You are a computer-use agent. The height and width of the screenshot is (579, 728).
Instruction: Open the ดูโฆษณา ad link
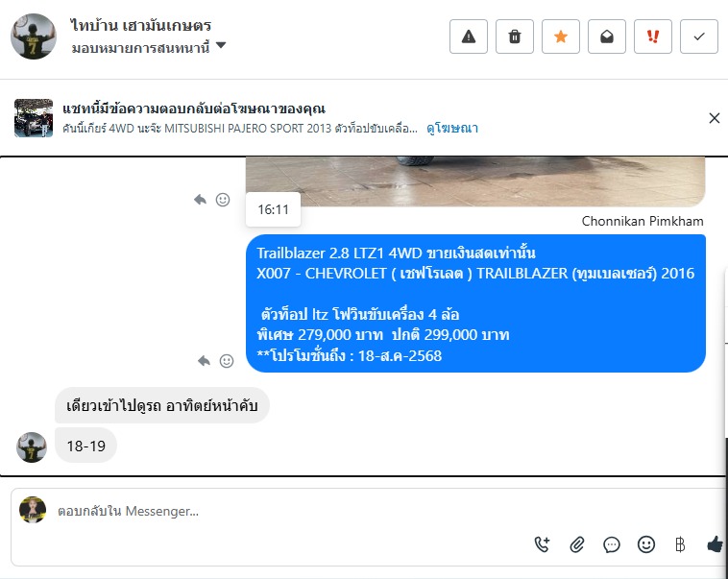click(452, 128)
